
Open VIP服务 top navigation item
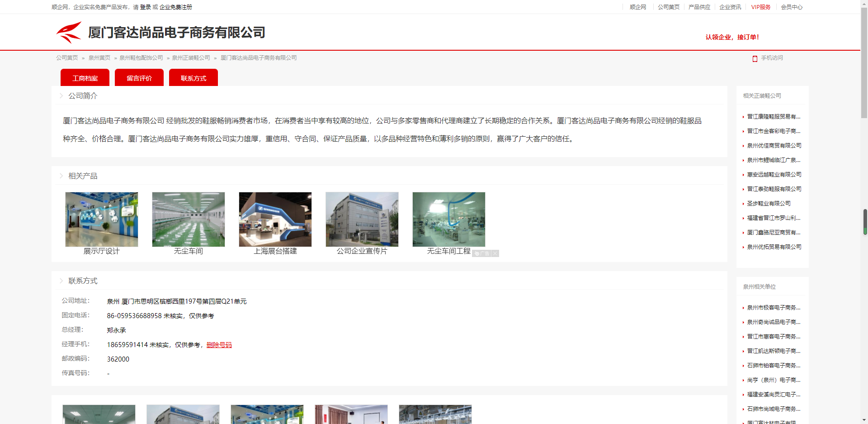coord(761,7)
